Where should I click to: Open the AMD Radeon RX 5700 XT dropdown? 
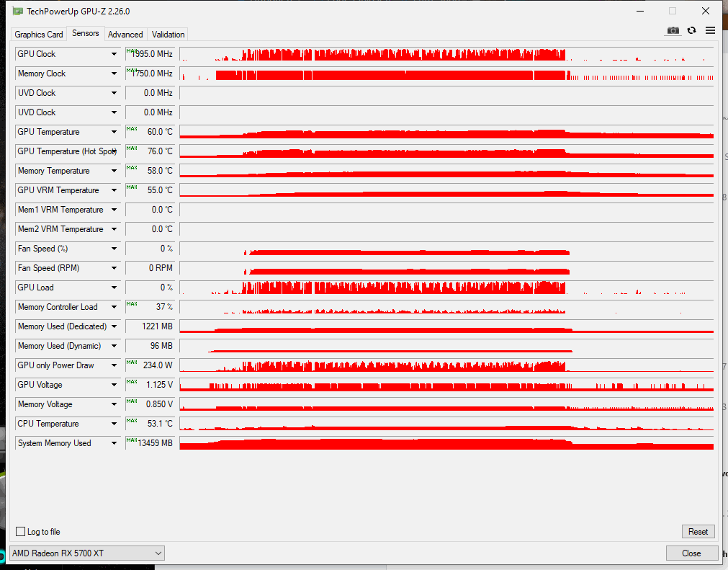coord(87,553)
